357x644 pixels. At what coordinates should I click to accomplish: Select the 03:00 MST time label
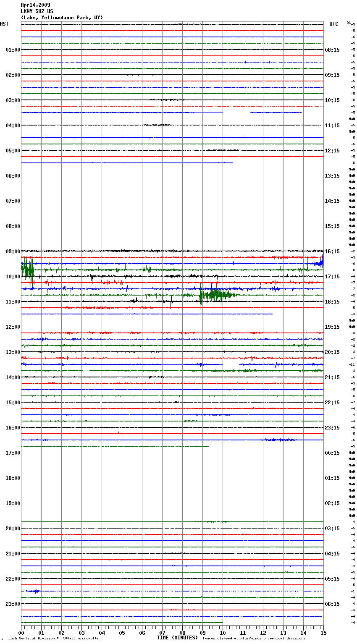point(13,100)
